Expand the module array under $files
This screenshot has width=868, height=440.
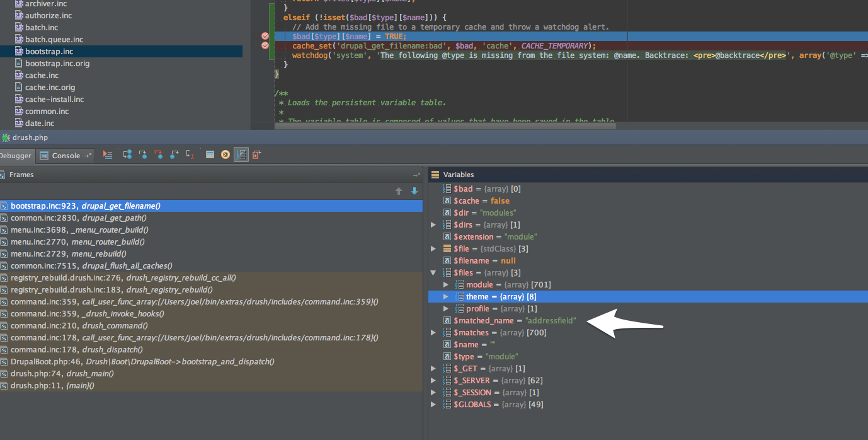(x=445, y=285)
